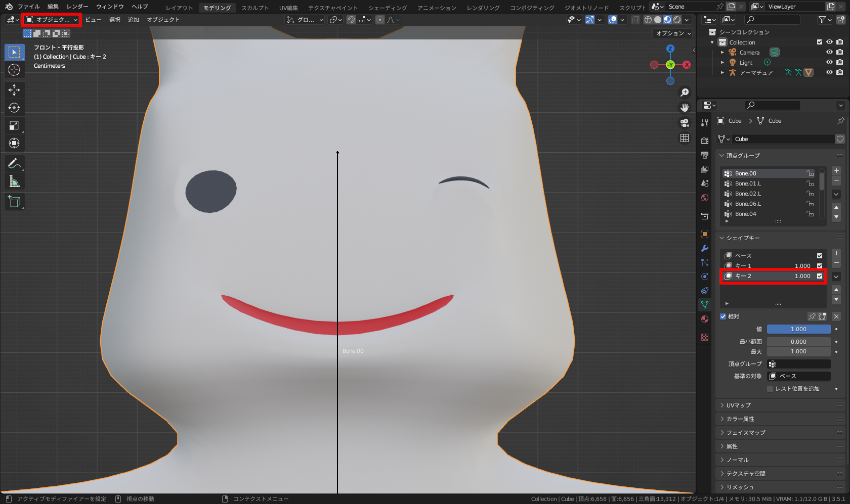Open the object mode dropdown
The height and width of the screenshot is (504, 850).
tap(52, 20)
